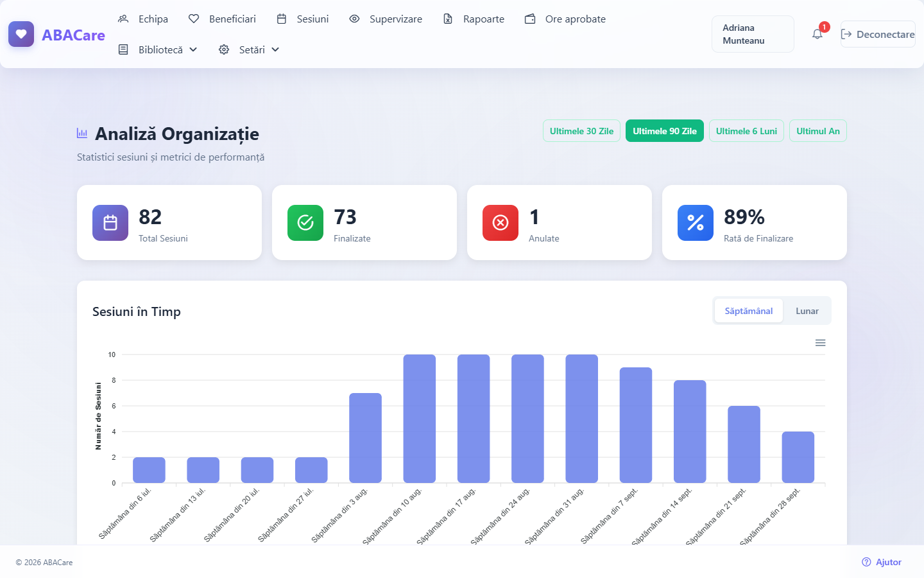Click the ABACare brand name

point(73,35)
